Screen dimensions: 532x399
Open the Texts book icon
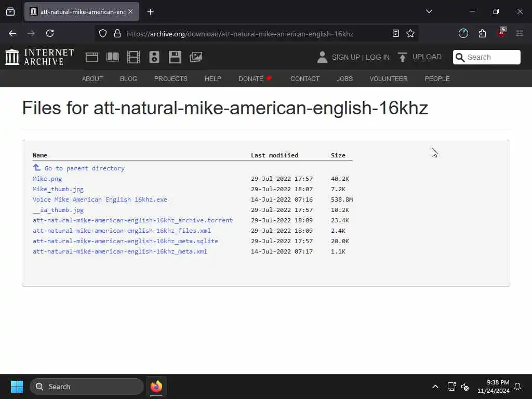113,57
